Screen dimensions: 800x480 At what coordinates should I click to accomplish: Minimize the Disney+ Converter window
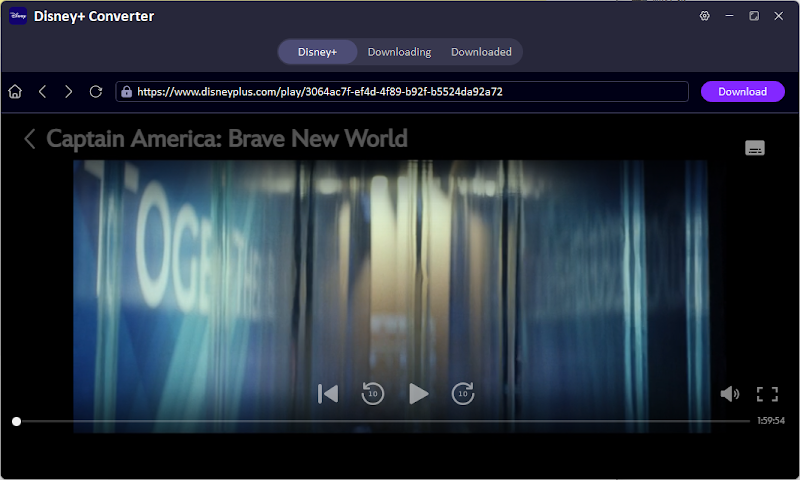(x=730, y=16)
